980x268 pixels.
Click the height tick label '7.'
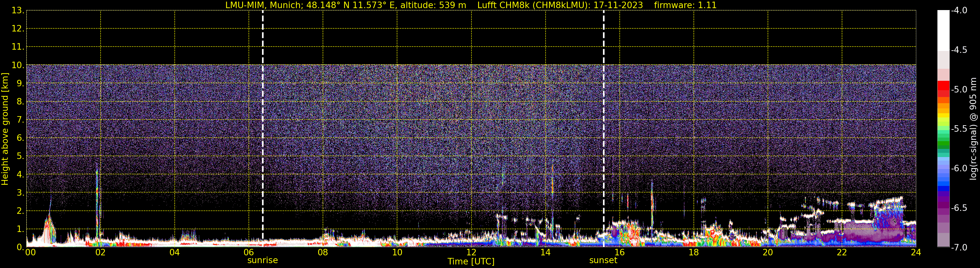(x=20, y=120)
